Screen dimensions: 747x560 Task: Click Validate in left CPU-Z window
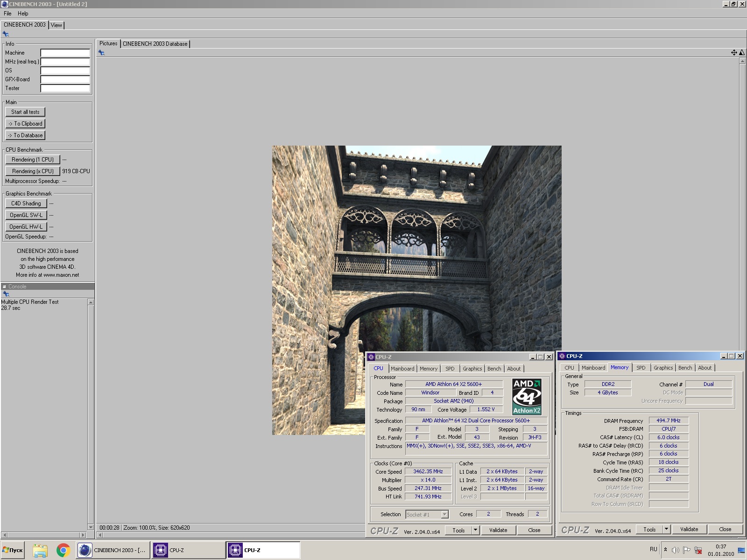click(x=498, y=530)
